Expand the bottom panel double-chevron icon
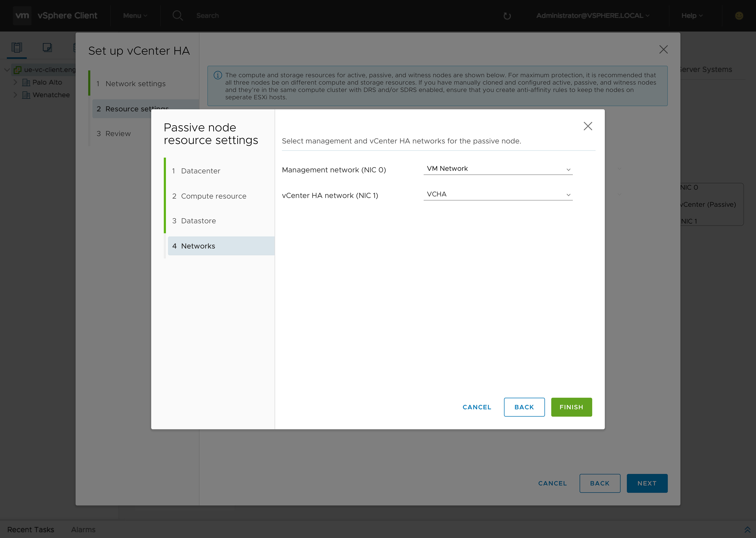The image size is (756, 538). pos(747,529)
